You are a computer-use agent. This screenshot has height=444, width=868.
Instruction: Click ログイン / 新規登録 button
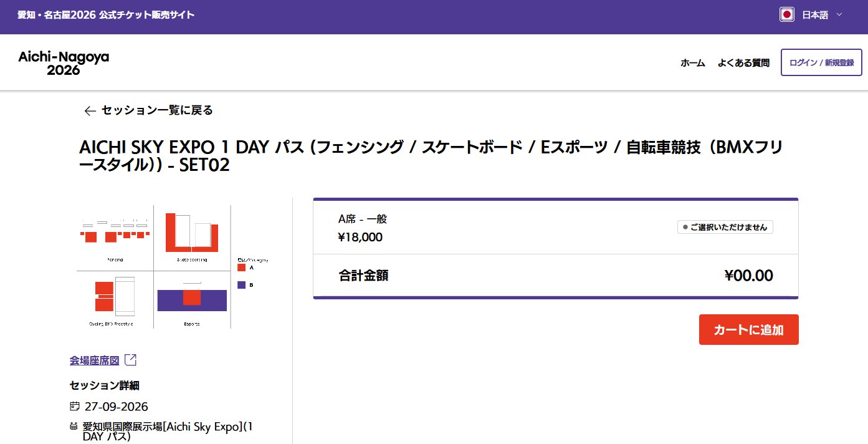click(x=821, y=63)
